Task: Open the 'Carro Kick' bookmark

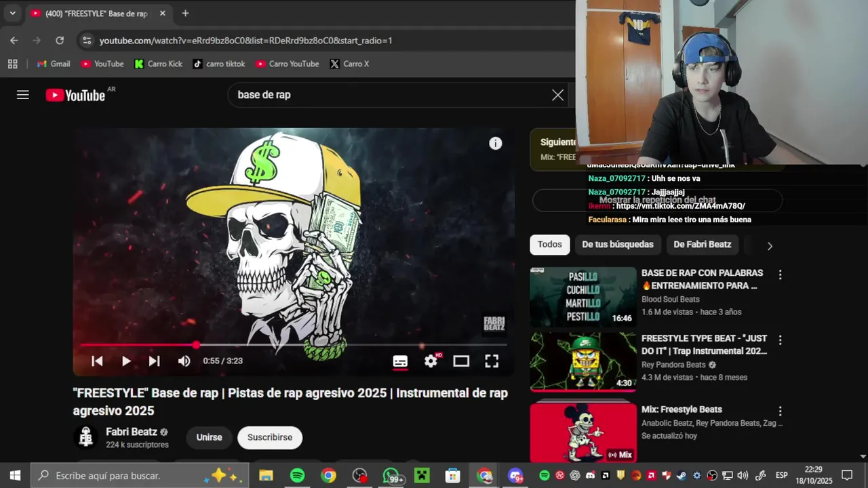Action: pos(158,64)
